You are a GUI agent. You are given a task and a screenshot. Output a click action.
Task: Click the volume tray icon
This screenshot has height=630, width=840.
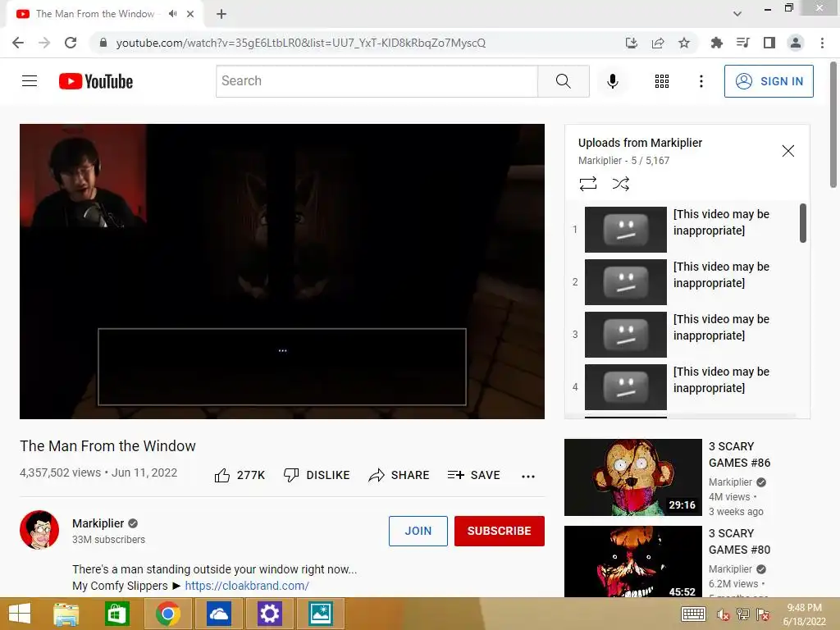tap(724, 614)
